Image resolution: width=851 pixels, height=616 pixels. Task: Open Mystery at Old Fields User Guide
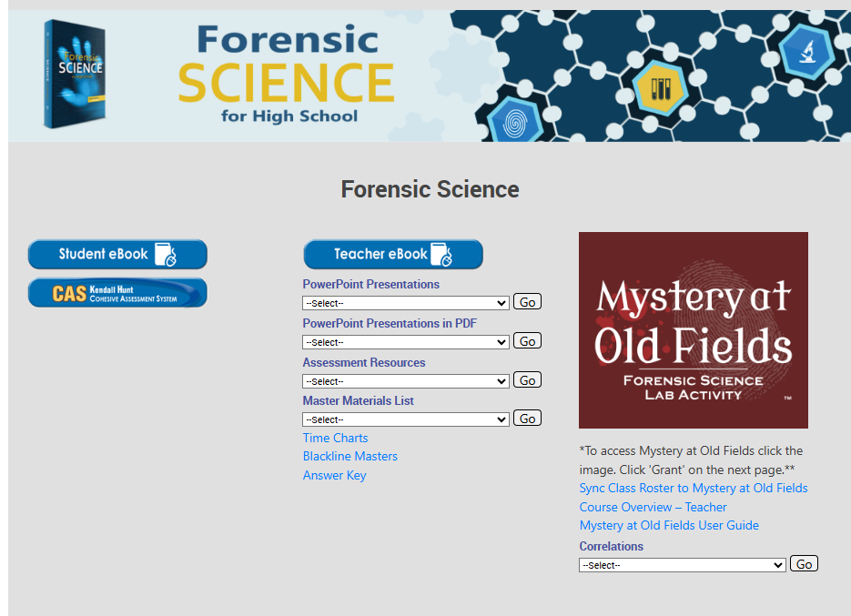tap(669, 525)
